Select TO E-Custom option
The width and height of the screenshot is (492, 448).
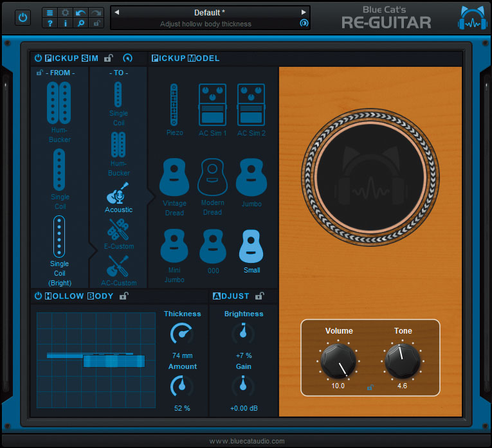pos(118,234)
